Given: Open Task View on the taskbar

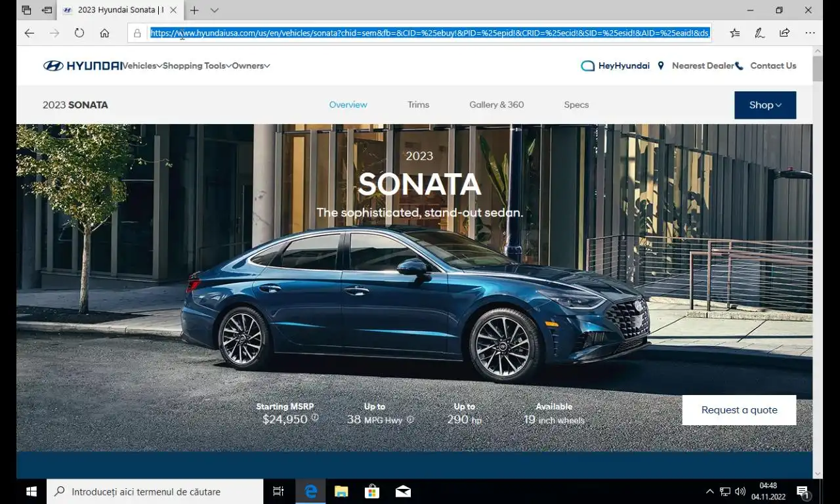Looking at the screenshot, I should [278, 492].
